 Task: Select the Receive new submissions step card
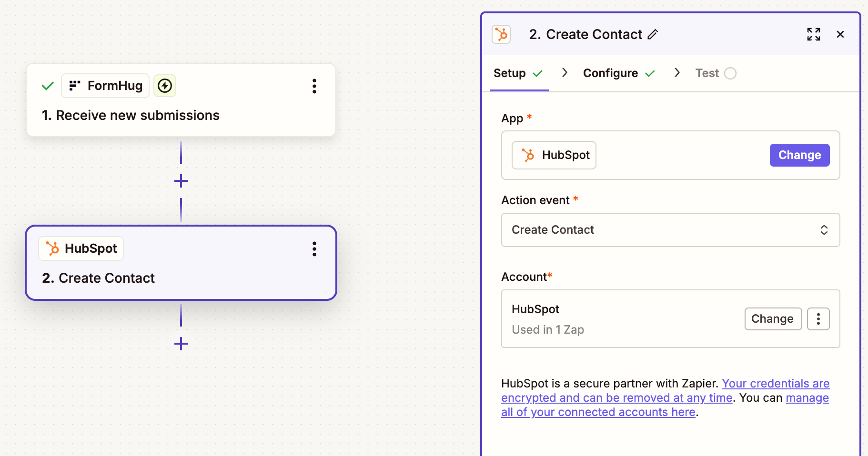tap(181, 100)
